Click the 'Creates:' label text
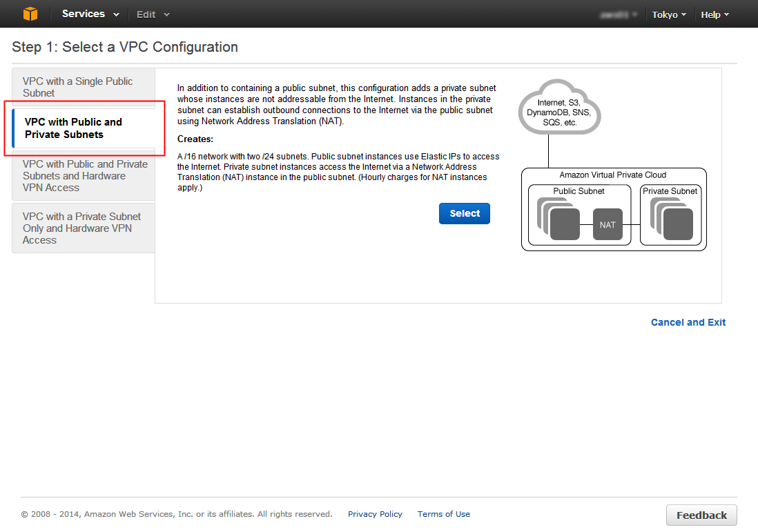Image resolution: width=758 pixels, height=532 pixels. point(195,139)
